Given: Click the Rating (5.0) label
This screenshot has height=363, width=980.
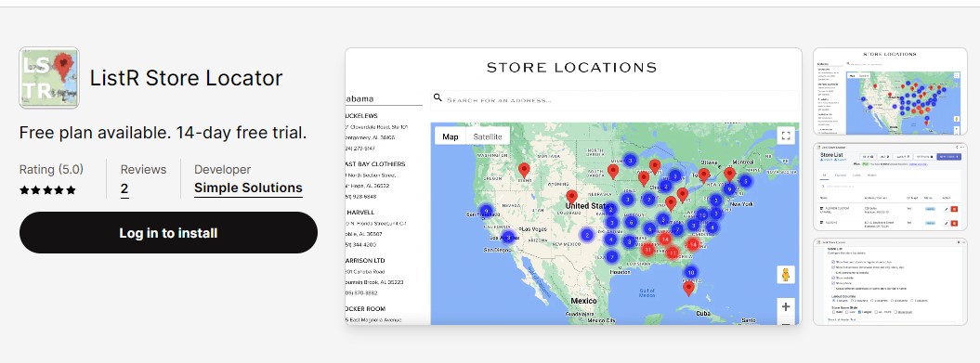Looking at the screenshot, I should pyautogui.click(x=51, y=169).
